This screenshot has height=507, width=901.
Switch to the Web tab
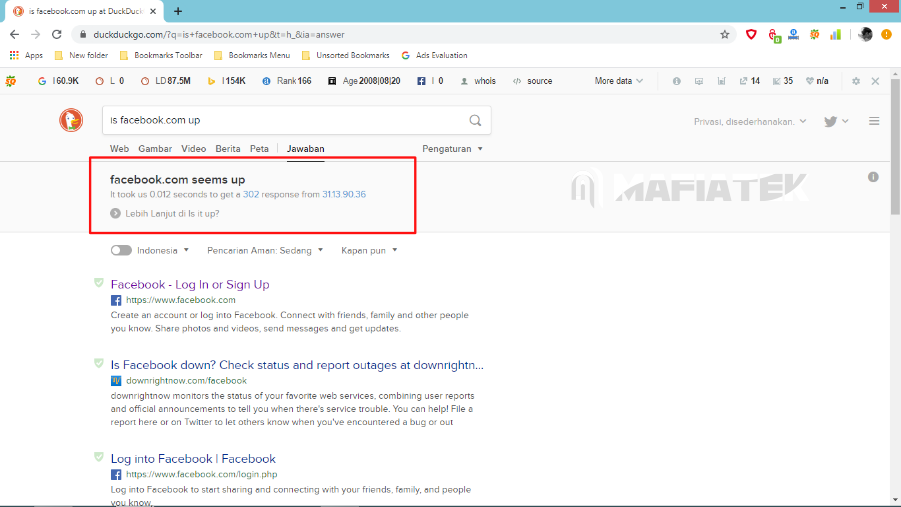120,149
